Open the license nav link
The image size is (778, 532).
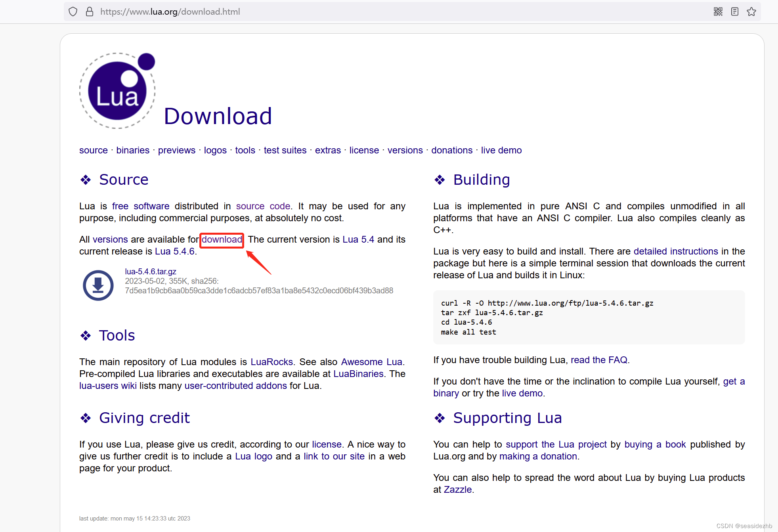(x=364, y=150)
